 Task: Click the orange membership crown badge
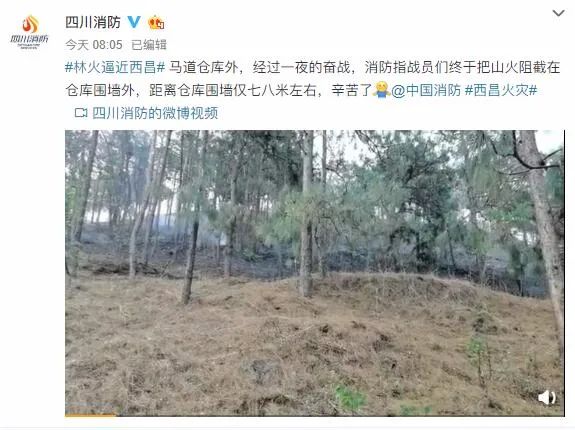coord(156,22)
